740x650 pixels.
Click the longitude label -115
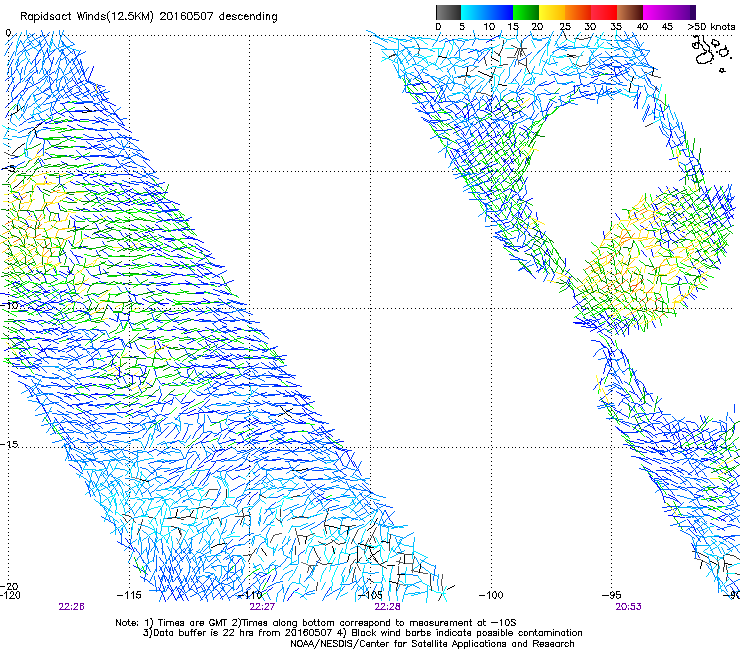[x=129, y=595]
